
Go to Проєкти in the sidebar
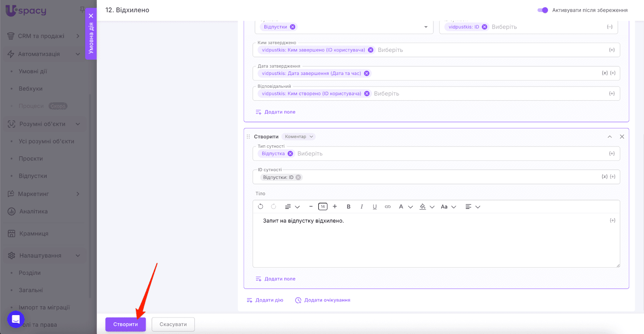pyautogui.click(x=31, y=159)
